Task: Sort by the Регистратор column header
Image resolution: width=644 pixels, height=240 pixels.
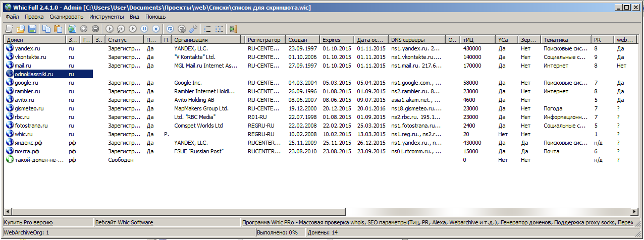Action: click(x=264, y=39)
